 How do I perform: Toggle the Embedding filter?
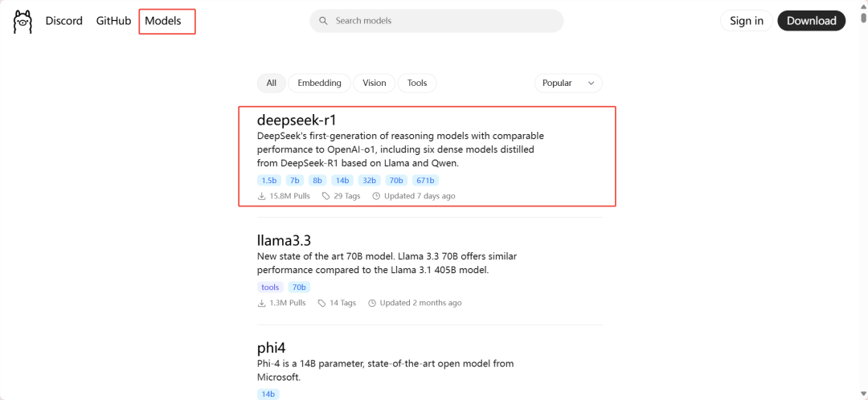[x=319, y=83]
